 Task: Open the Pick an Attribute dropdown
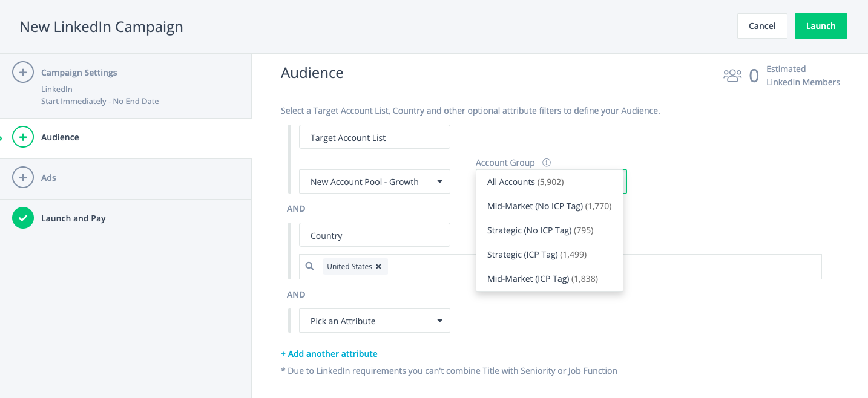(x=375, y=321)
